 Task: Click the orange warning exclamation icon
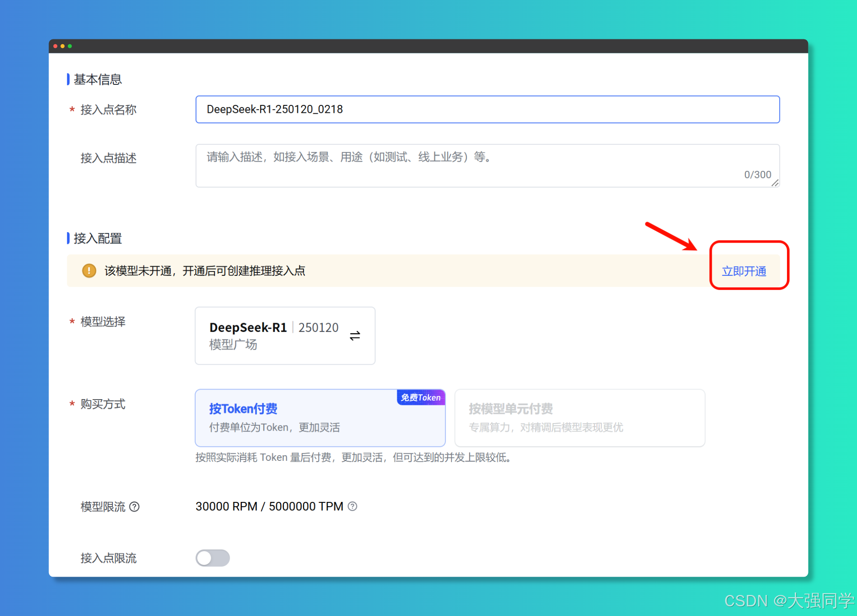coord(89,271)
